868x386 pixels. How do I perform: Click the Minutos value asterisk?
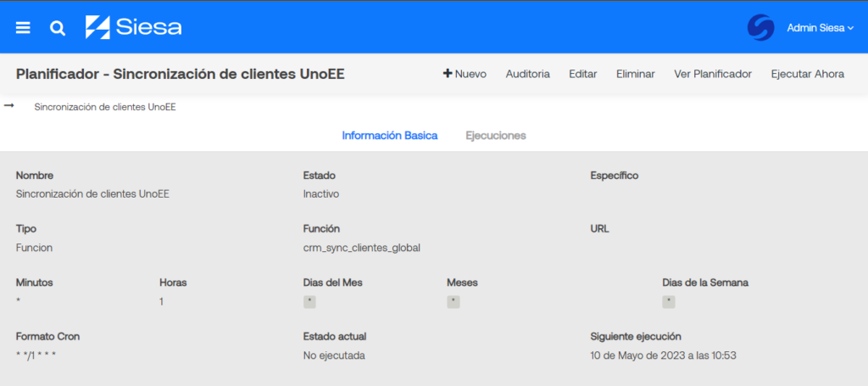(19, 300)
